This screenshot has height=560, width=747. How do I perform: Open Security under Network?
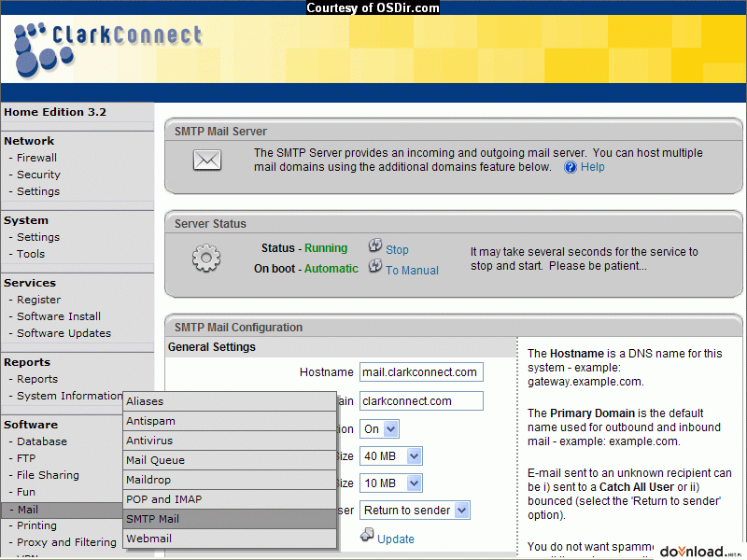[x=38, y=175]
